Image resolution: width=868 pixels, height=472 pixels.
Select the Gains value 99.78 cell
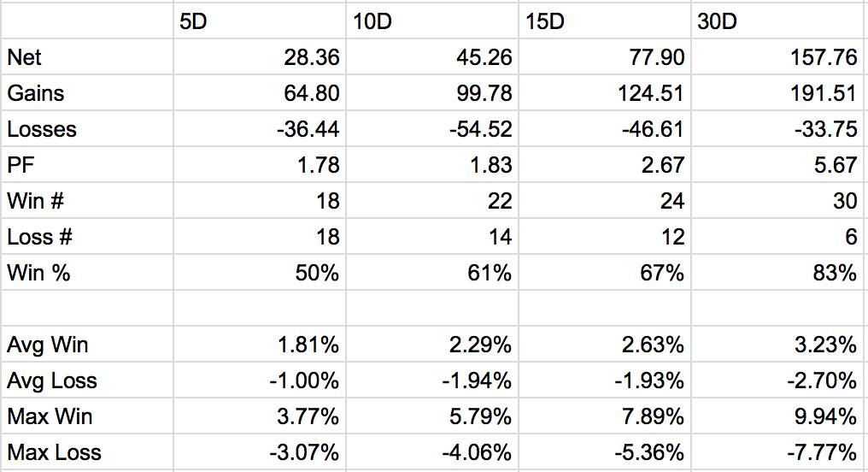[432, 93]
